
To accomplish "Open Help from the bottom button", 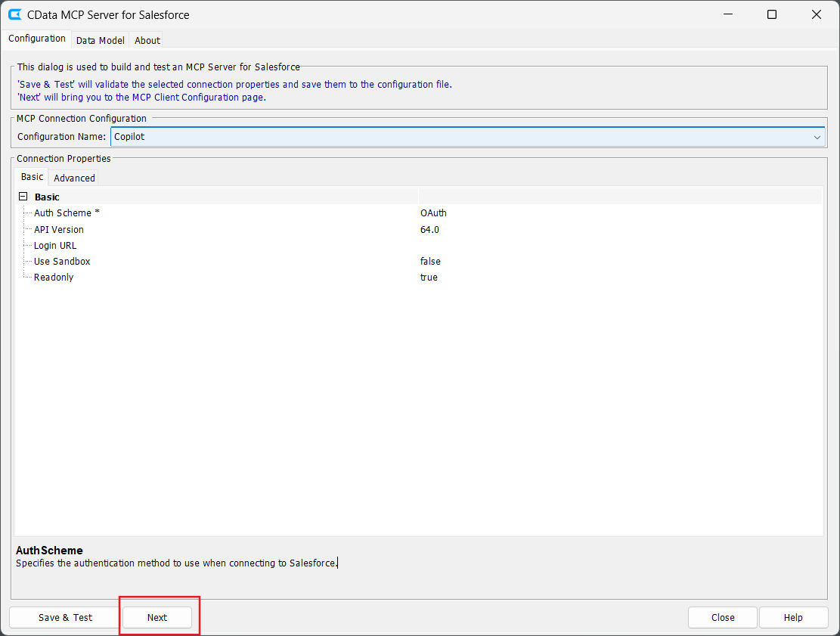I will click(793, 617).
